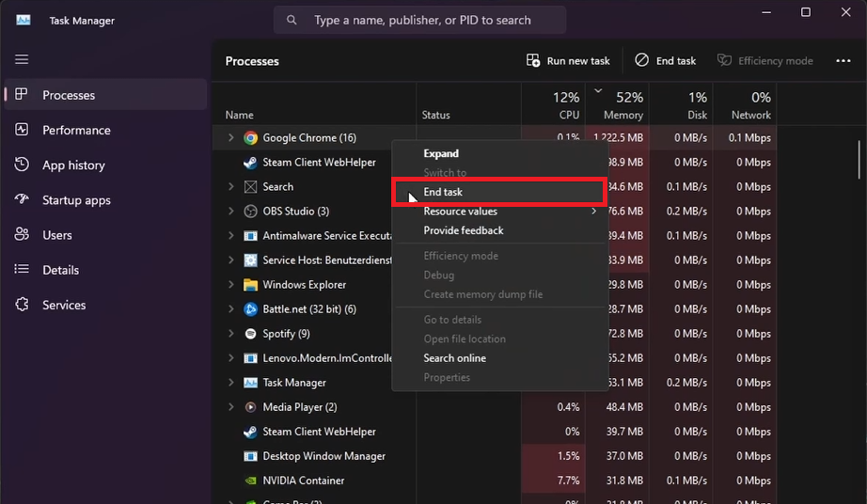Image resolution: width=867 pixels, height=504 pixels.
Task: Sort by the Name column header
Action: click(314, 104)
